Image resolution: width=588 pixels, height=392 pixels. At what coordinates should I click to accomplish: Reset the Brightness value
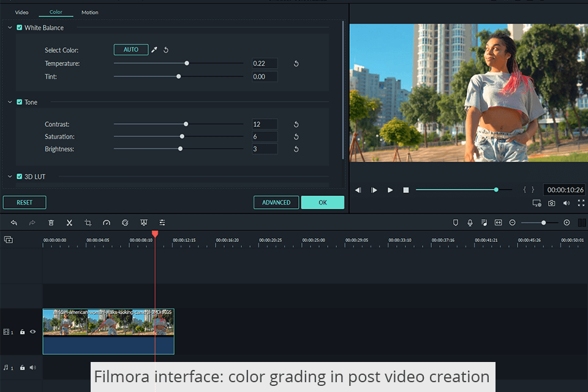click(x=296, y=149)
